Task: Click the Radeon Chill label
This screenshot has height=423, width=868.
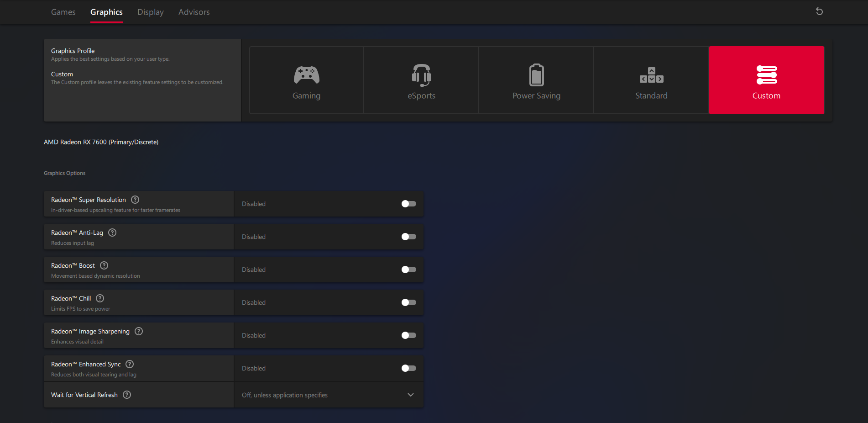Action: 71,298
